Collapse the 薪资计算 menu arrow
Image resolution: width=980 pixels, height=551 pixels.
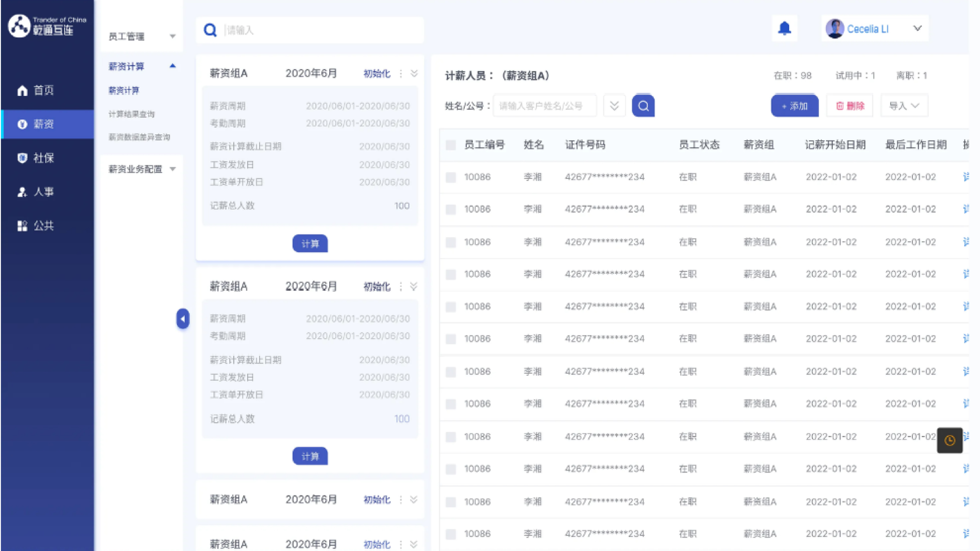(173, 66)
